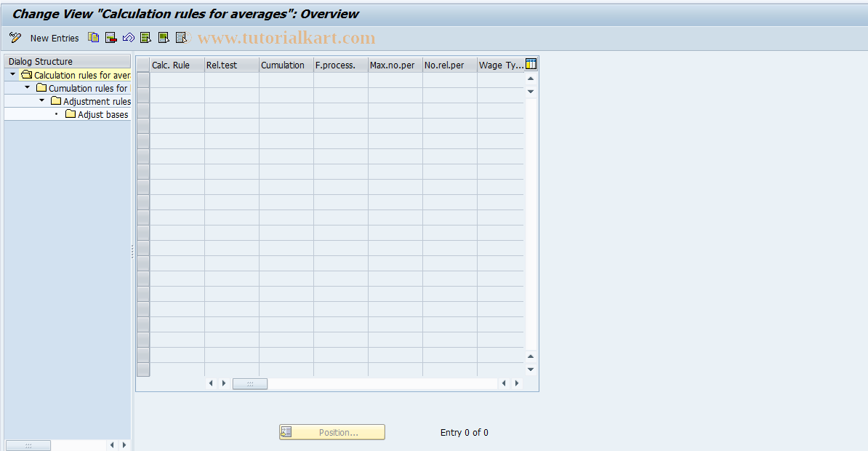Click the F.process. column header
The height and width of the screenshot is (451, 868).
340,65
